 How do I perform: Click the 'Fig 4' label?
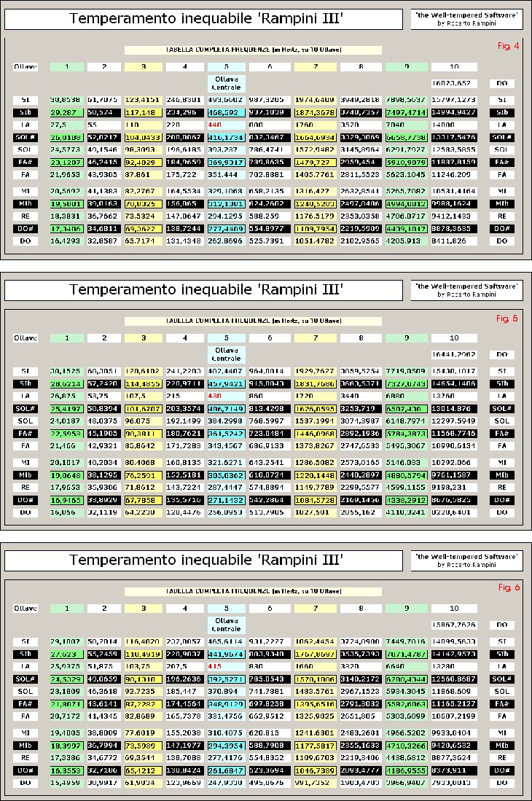508,46
